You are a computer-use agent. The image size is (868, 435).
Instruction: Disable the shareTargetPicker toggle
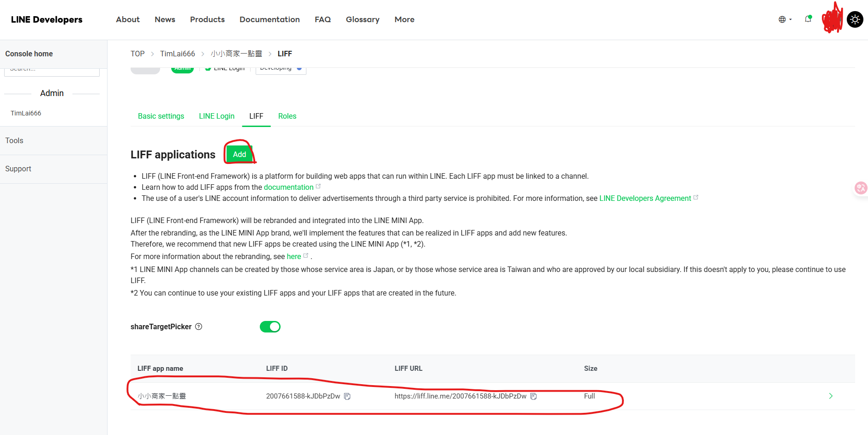270,327
